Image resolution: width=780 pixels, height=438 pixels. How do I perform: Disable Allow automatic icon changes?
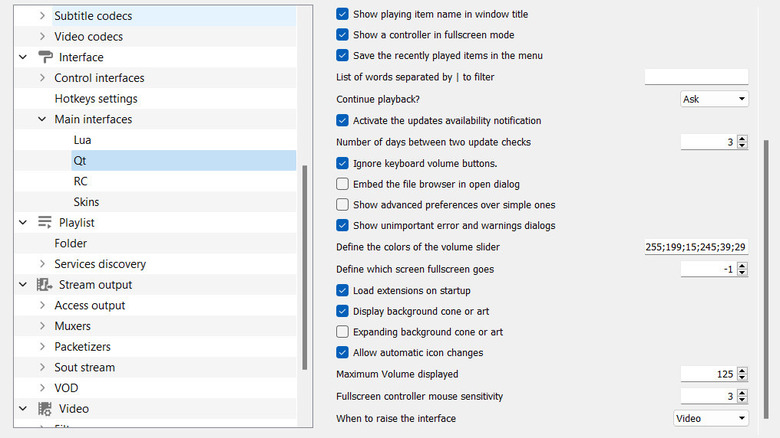click(343, 352)
